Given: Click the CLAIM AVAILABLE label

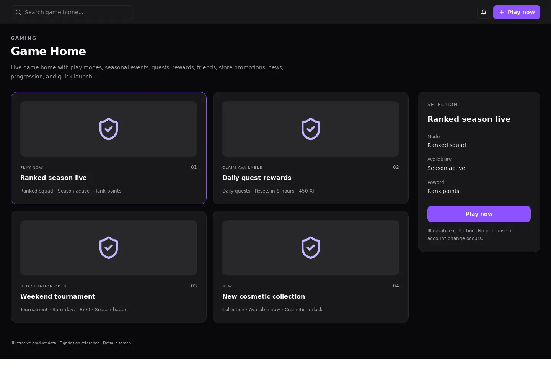Looking at the screenshot, I should tap(242, 168).
